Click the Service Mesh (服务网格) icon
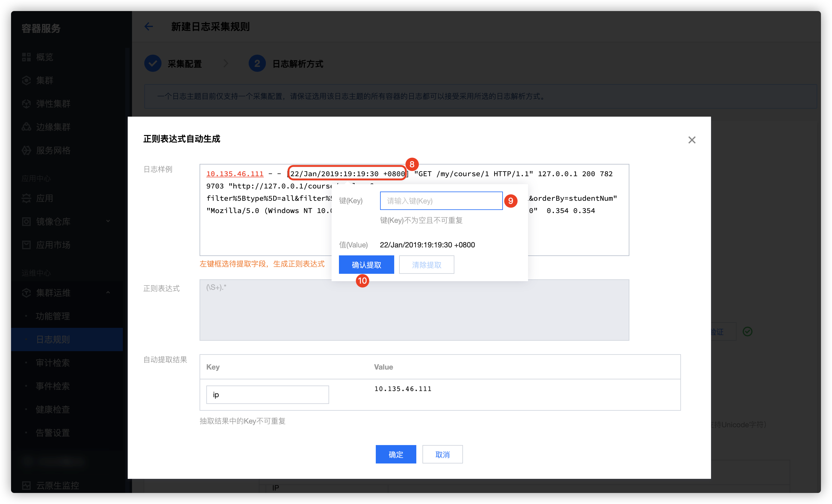 pos(26,150)
